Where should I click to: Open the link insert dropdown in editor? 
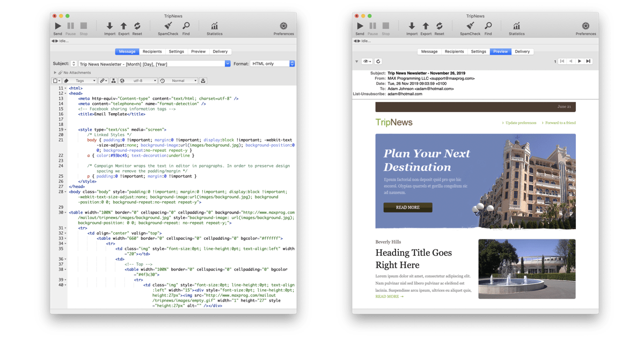103,81
